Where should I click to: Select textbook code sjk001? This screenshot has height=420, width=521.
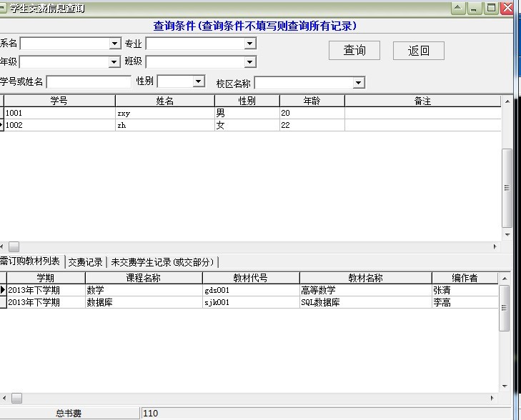[x=251, y=302]
